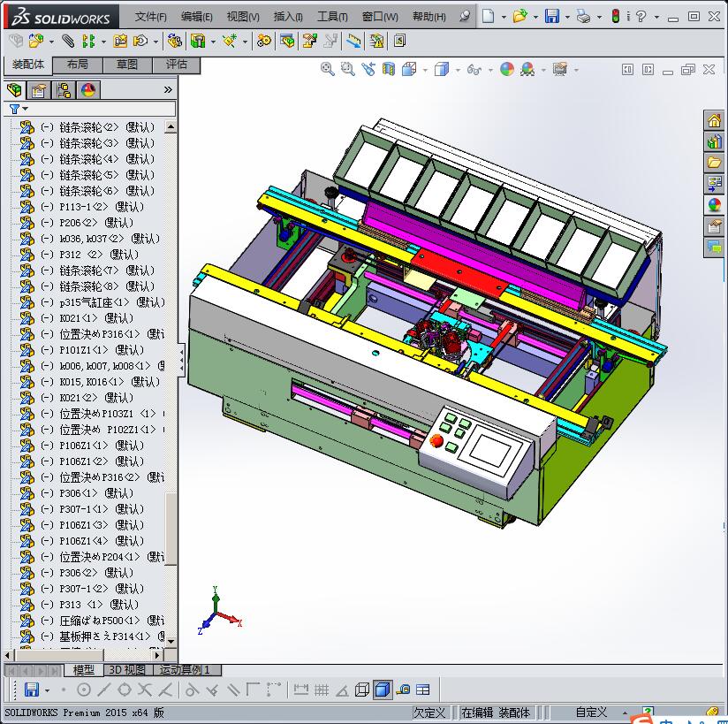Open the Hide/Show Items dropdown arrow
The height and width of the screenshot is (724, 728).
490,70
